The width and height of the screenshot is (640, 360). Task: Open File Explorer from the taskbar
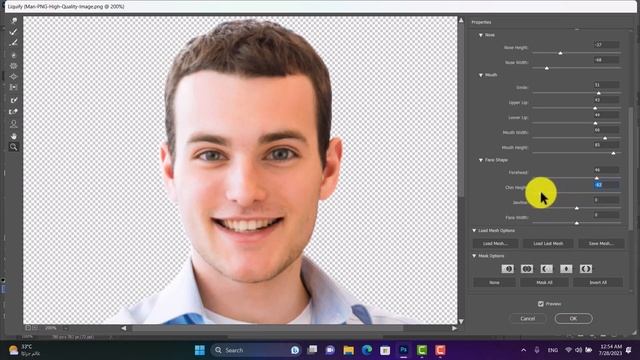pos(349,350)
